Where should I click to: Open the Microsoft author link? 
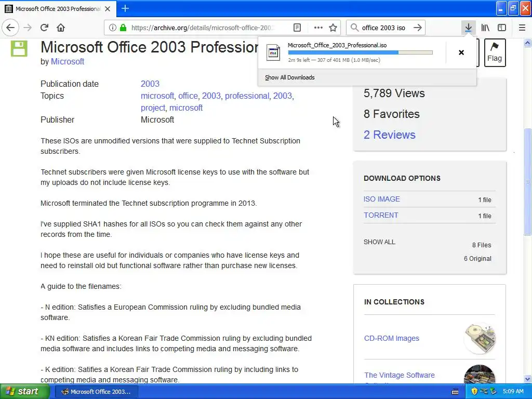click(68, 61)
